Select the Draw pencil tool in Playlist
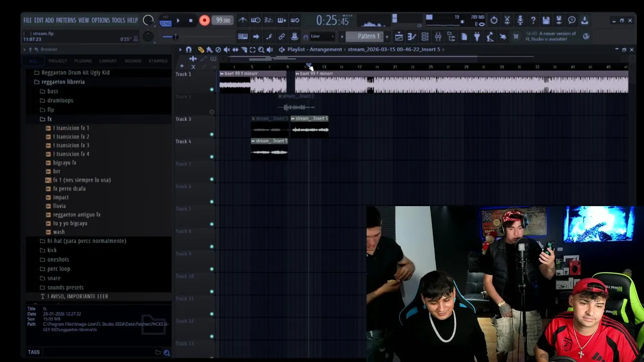This screenshot has height=362, width=644. click(201, 50)
